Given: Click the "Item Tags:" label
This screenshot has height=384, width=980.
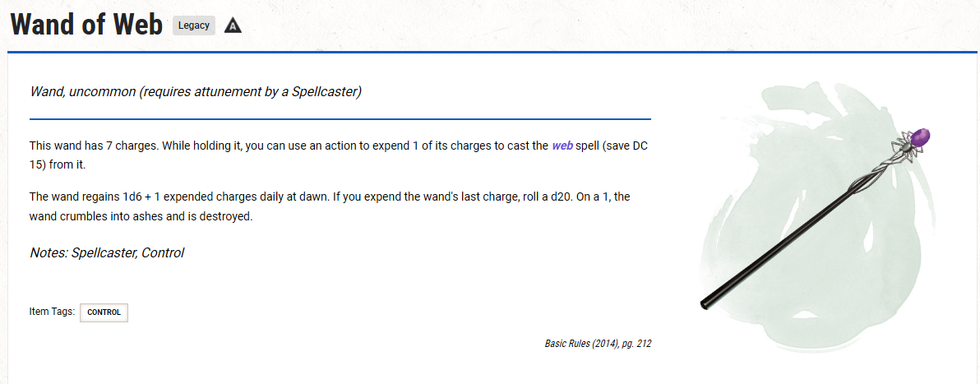Looking at the screenshot, I should 52,312.
